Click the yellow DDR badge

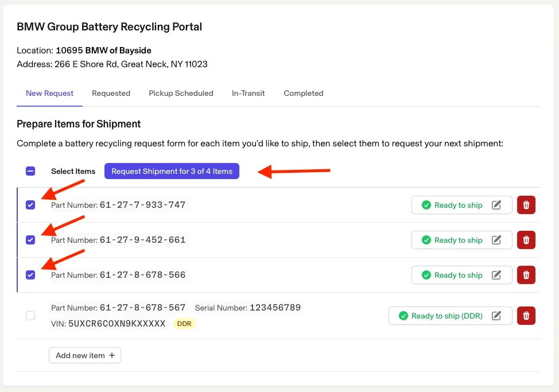click(x=184, y=324)
